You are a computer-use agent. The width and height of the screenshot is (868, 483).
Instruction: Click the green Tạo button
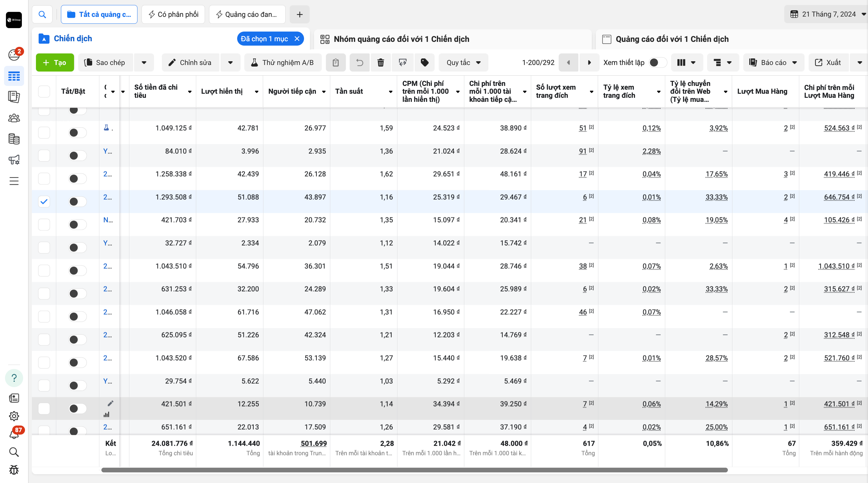pos(55,62)
